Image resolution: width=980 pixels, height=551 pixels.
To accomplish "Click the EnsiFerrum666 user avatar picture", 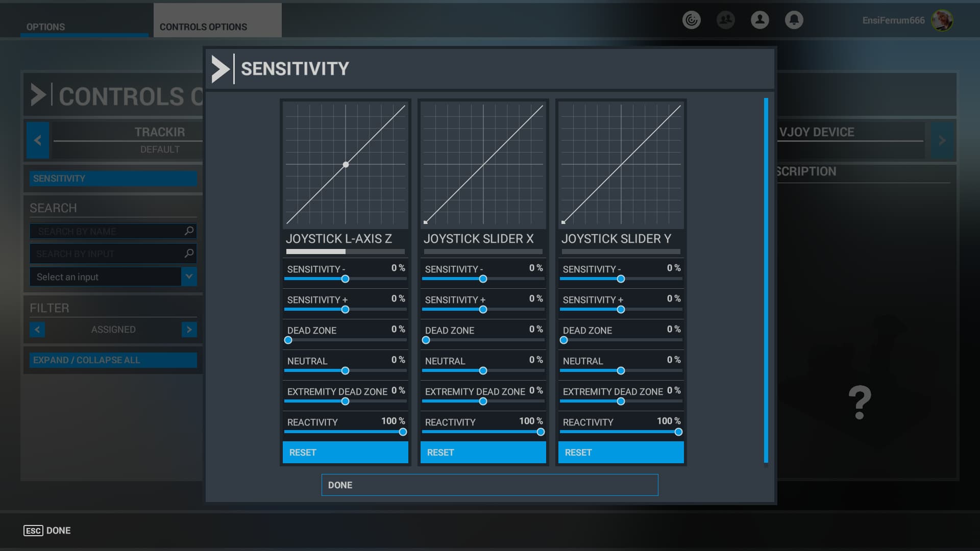I will [942, 20].
